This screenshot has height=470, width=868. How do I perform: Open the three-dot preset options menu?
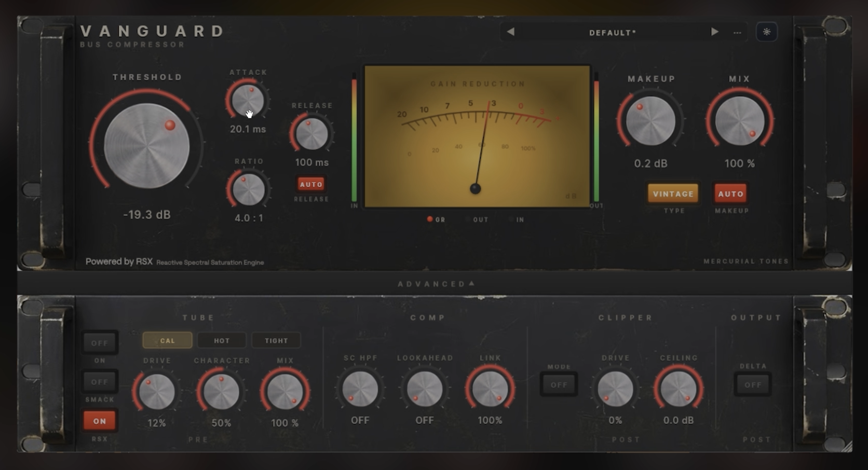pyautogui.click(x=737, y=33)
